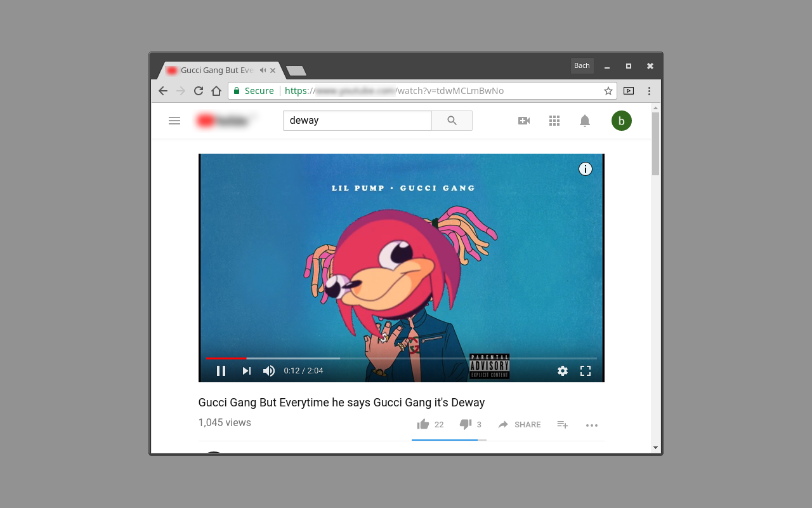Seek in the video progress bar
The image size is (812, 508).
pos(401,358)
